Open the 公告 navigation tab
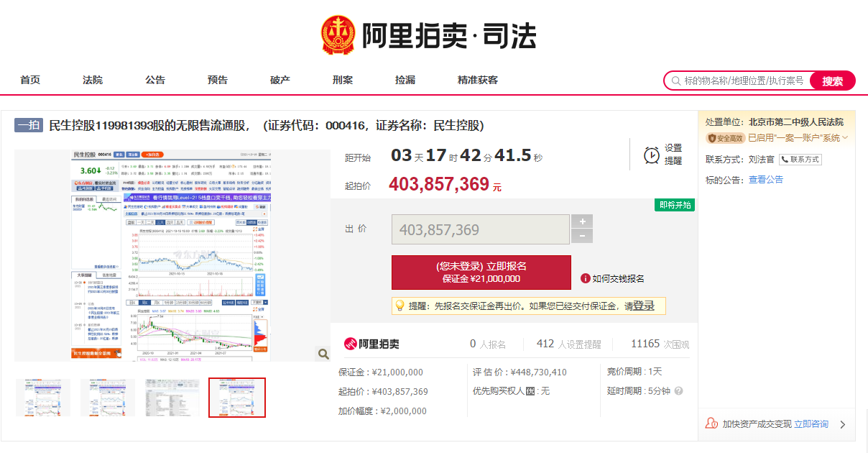The image size is (868, 453). click(x=155, y=80)
